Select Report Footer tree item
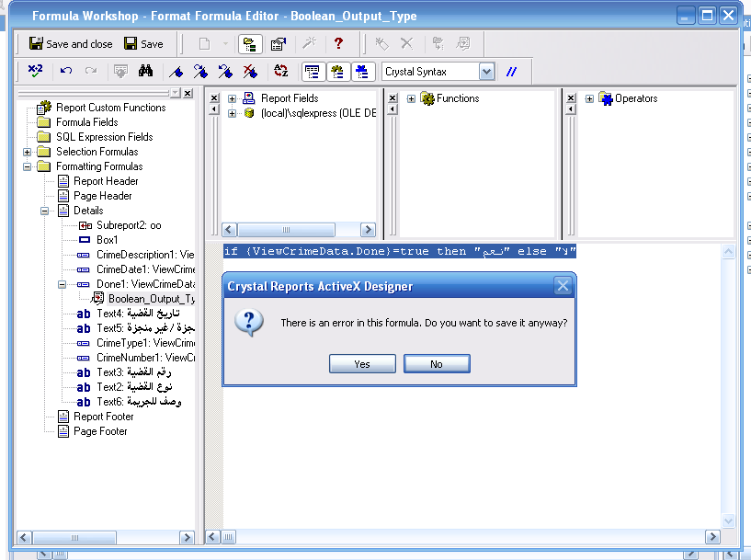 pos(104,417)
